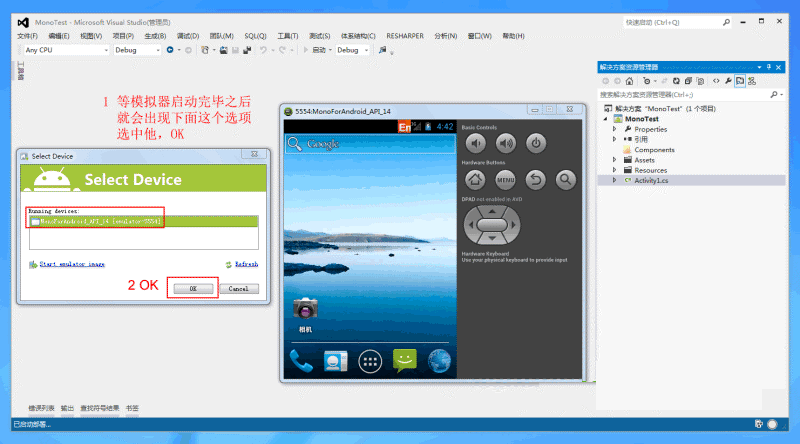
Task: Click the emulator volume up button
Action: coord(506,143)
